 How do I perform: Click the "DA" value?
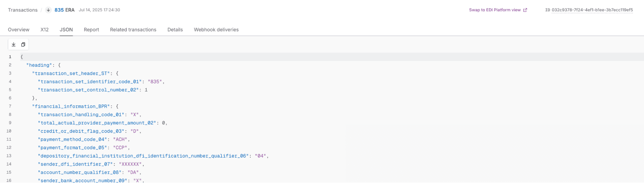(133, 172)
